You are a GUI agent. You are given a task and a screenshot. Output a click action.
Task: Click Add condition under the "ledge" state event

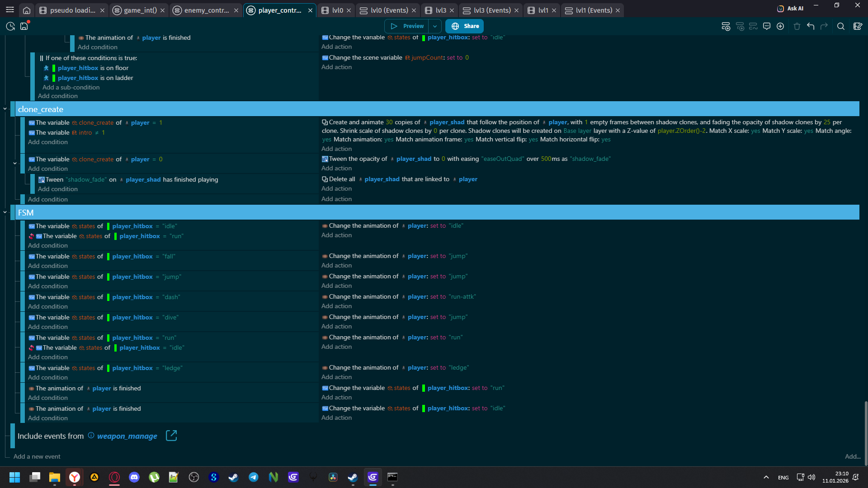point(48,377)
